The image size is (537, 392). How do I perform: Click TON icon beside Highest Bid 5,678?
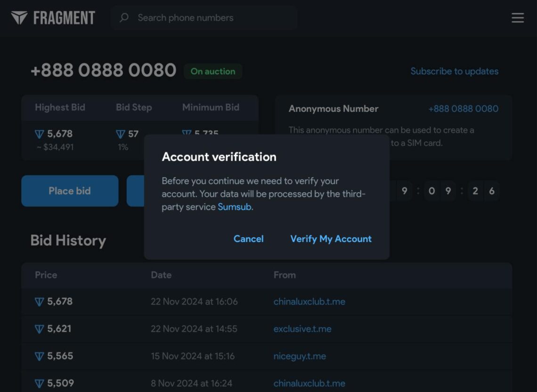click(x=40, y=134)
